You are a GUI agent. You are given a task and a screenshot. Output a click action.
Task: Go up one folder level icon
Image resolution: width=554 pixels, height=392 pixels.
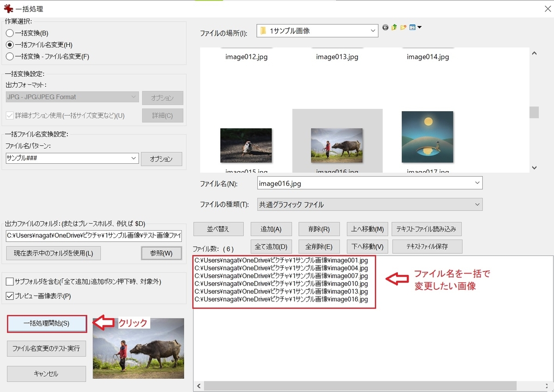(x=394, y=28)
